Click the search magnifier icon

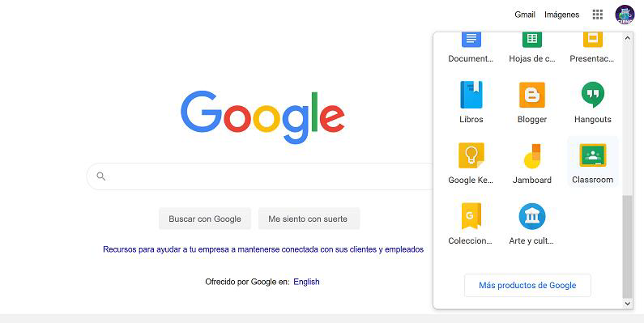[x=101, y=176]
